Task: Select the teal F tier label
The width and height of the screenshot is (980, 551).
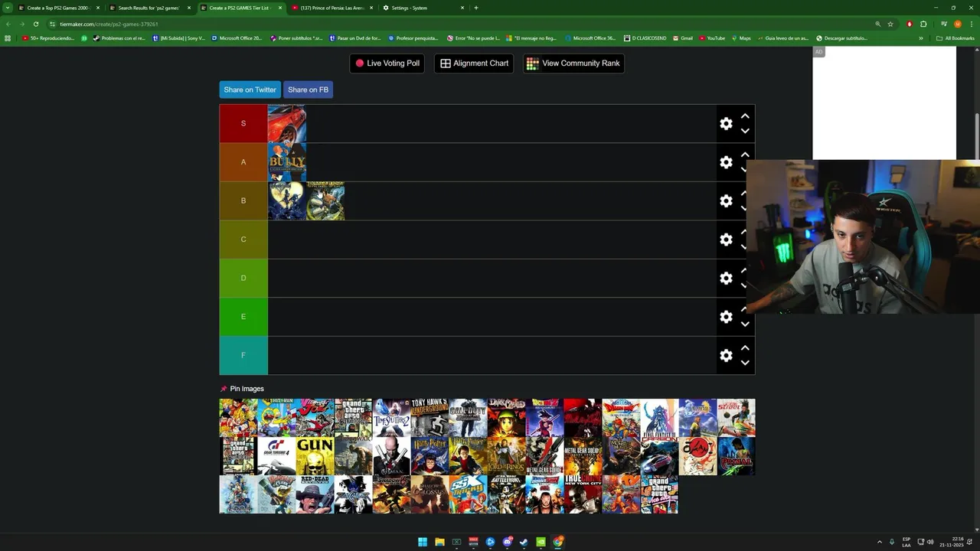Action: [243, 355]
